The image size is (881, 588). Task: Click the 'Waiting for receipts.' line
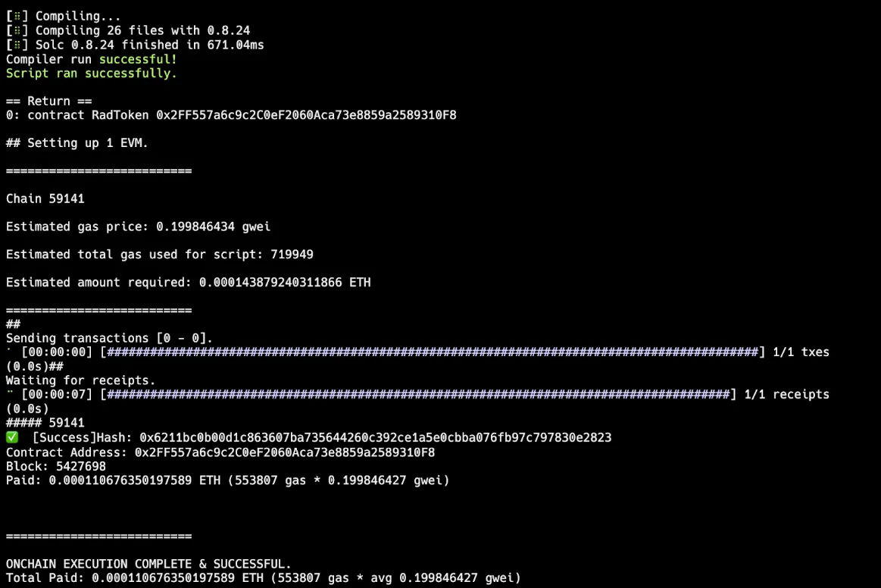point(80,380)
